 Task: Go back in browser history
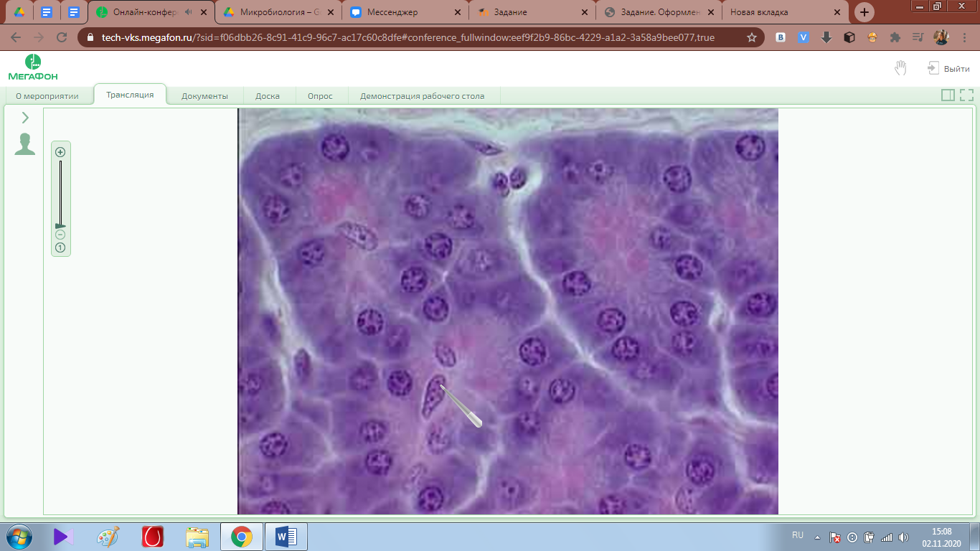pyautogui.click(x=16, y=37)
